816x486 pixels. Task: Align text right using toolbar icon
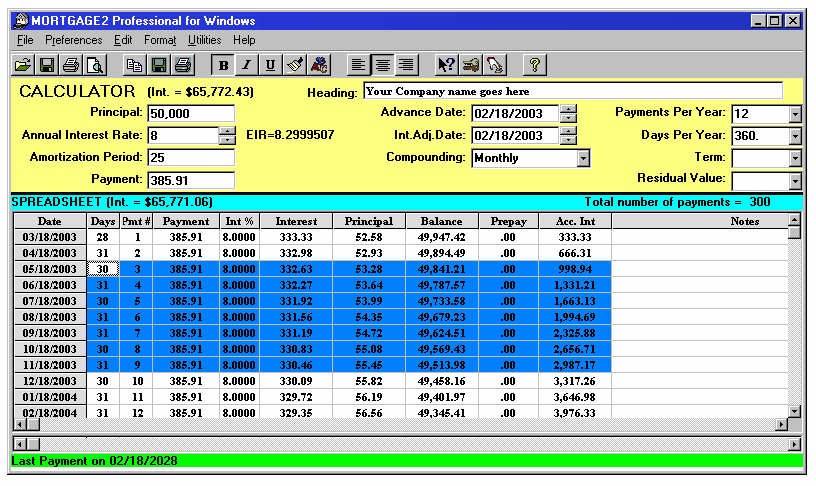click(x=405, y=65)
